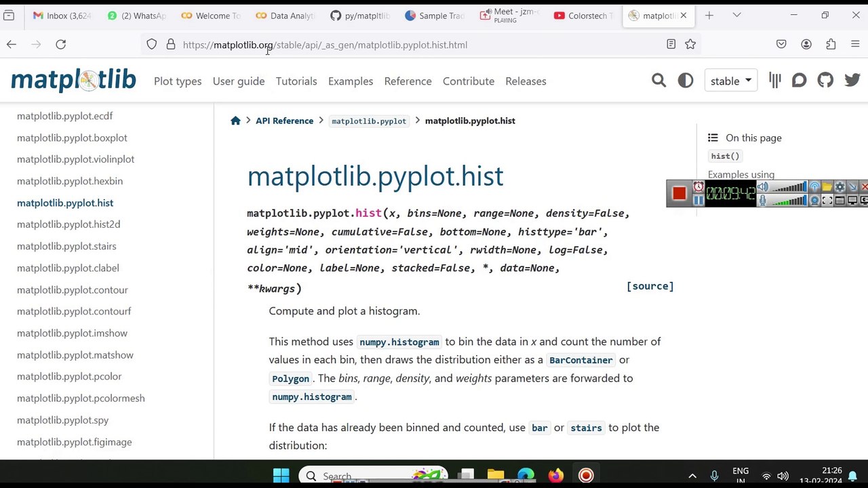Image resolution: width=868 pixels, height=488 pixels.
Task: Open recorder settings gear icon
Action: pos(840,187)
